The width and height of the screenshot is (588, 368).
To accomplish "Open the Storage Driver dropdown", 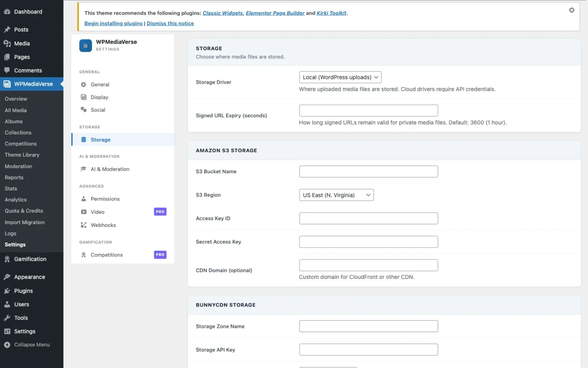I will [340, 77].
